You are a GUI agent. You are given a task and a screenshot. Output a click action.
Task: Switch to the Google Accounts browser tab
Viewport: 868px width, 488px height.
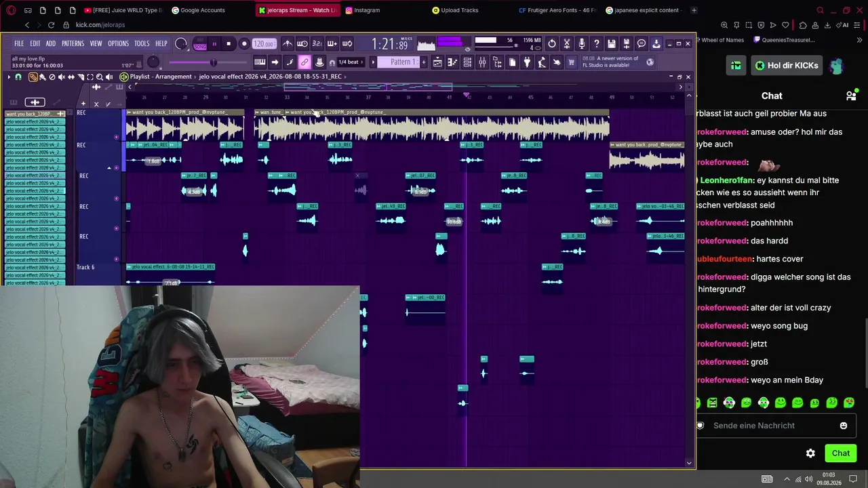tap(202, 10)
